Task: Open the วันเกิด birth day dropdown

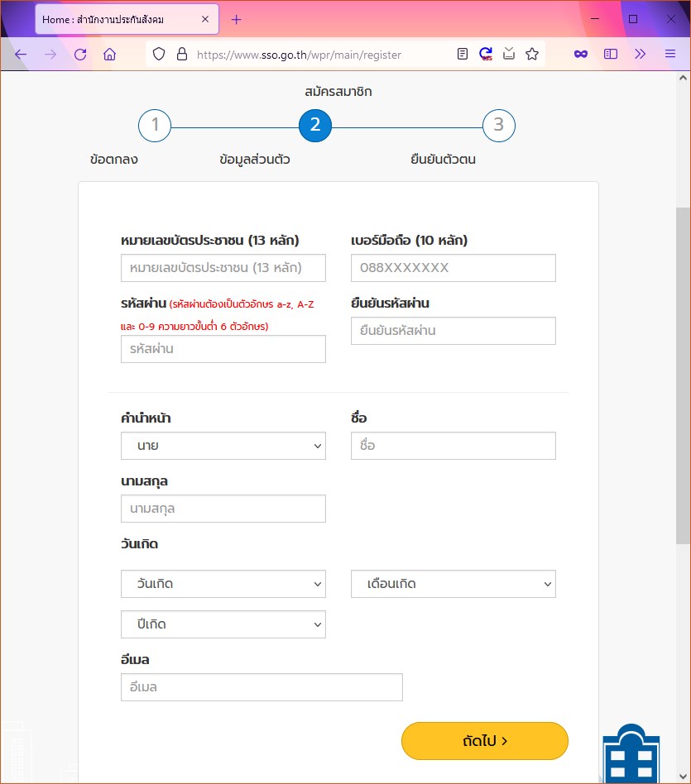Action: 223,584
